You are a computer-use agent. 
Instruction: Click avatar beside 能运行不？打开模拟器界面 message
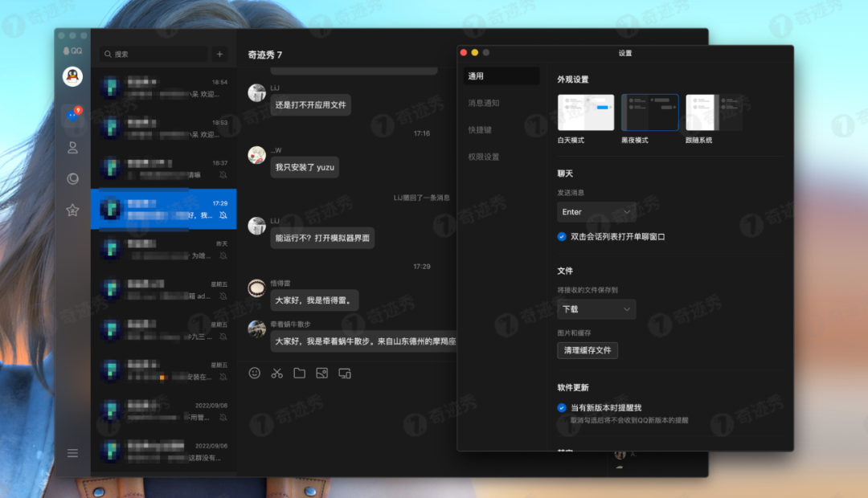pos(256,226)
